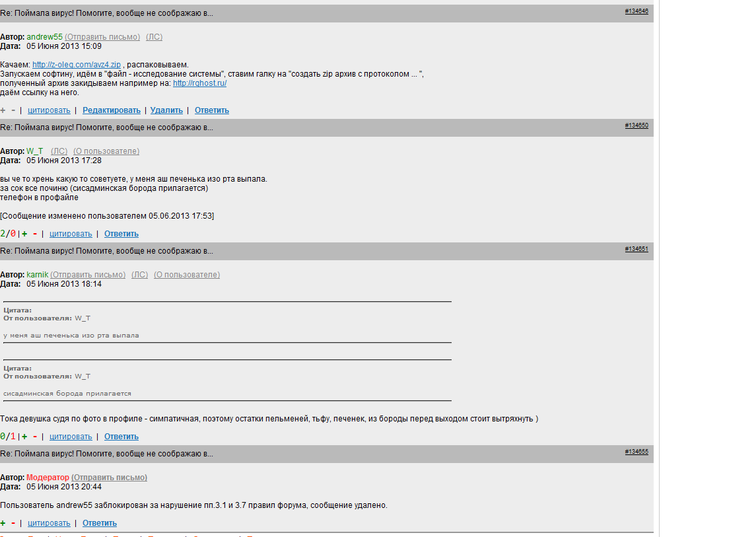Open the rghost.ru link
Viewport: 756px width, 537px height.
click(199, 83)
